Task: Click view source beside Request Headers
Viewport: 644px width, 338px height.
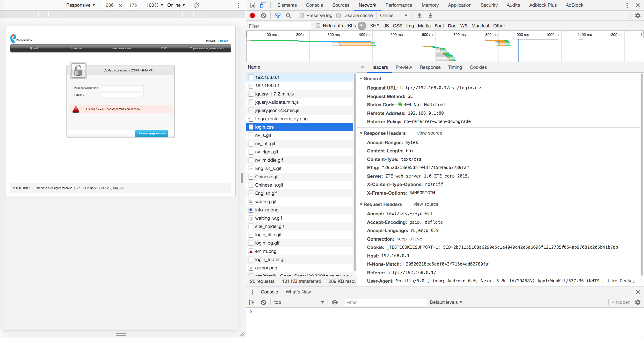Action: coord(426,204)
